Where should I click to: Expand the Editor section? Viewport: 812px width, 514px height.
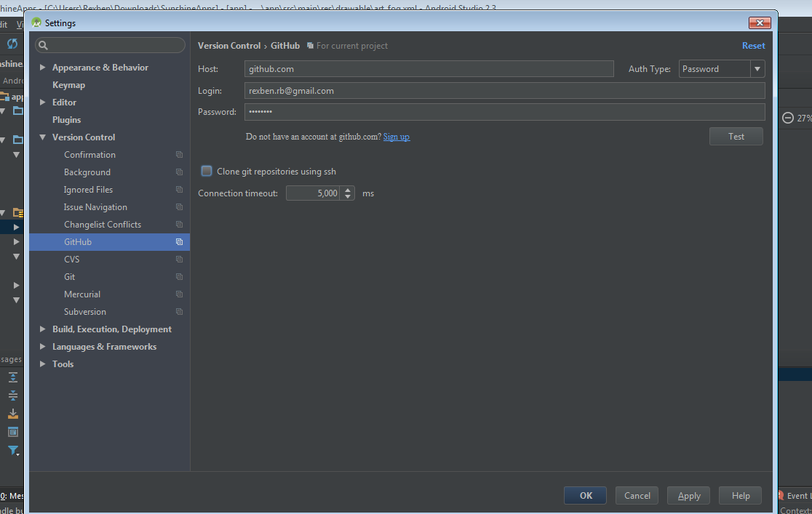pos(42,103)
